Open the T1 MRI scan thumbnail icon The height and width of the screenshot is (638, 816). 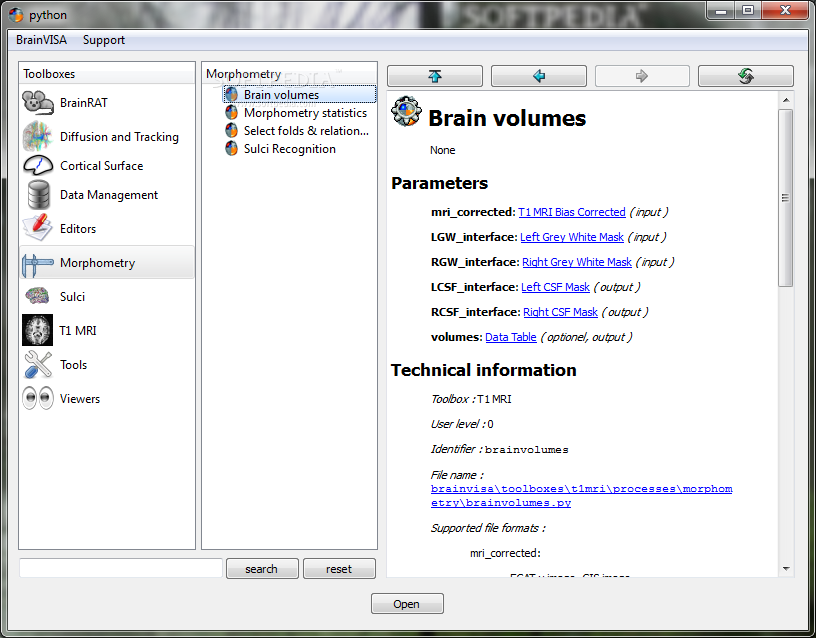pos(37,330)
